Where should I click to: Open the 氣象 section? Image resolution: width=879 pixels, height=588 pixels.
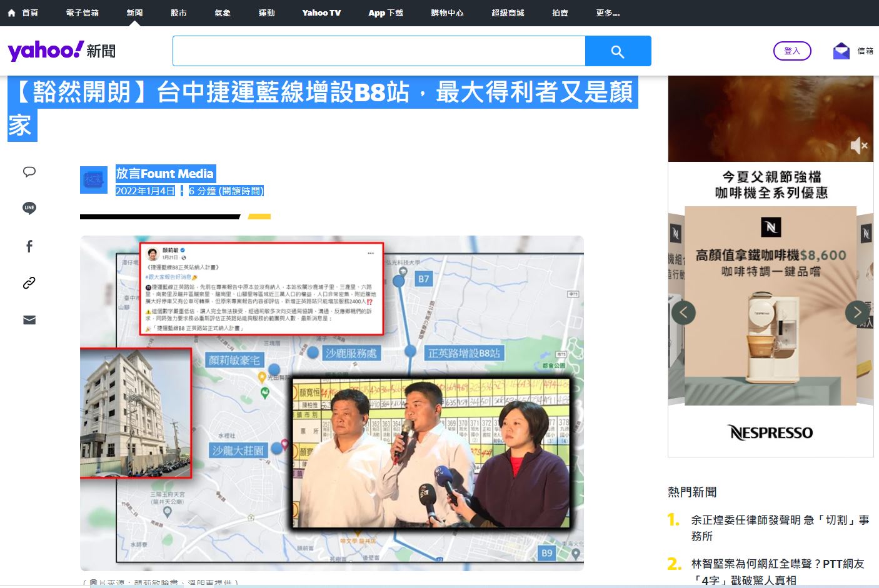(223, 12)
